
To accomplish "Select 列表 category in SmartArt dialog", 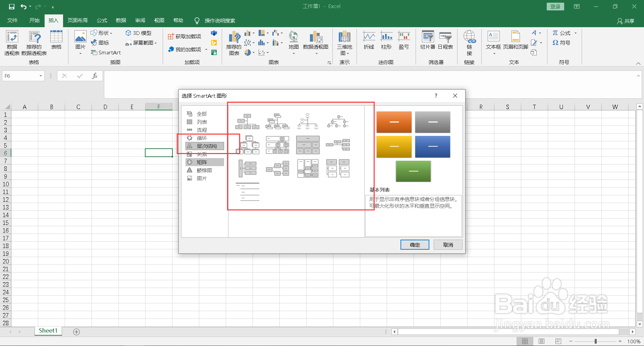I will tap(205, 122).
